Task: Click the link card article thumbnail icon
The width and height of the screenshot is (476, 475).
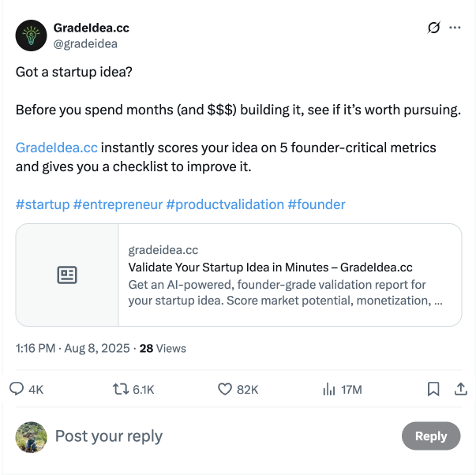Action: tap(67, 275)
